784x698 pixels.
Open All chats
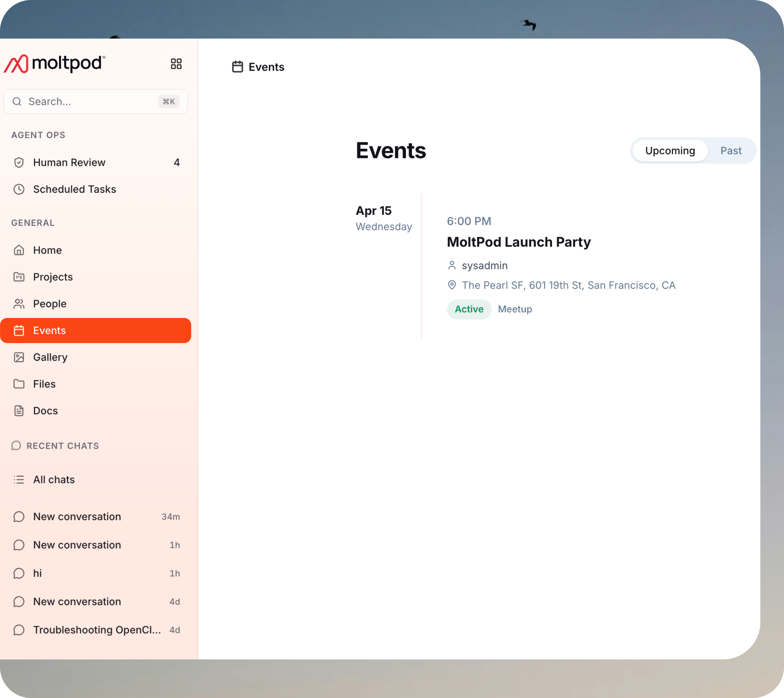coord(96,480)
